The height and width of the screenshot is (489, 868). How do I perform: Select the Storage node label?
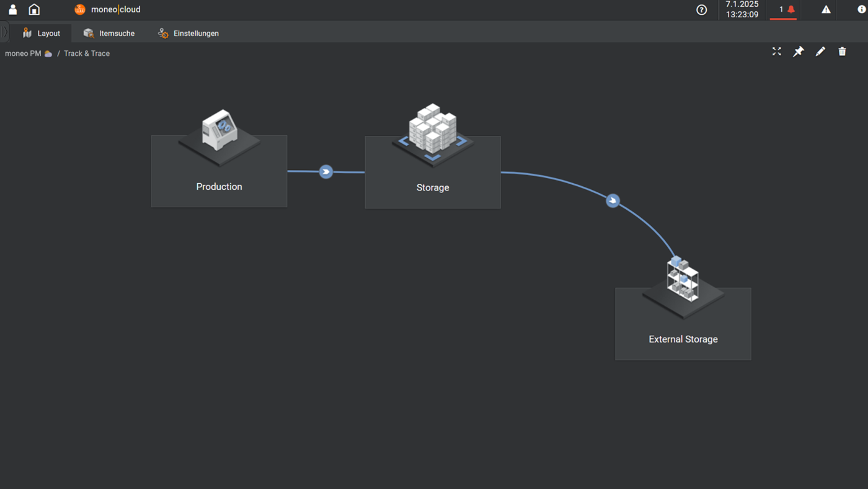tap(433, 187)
